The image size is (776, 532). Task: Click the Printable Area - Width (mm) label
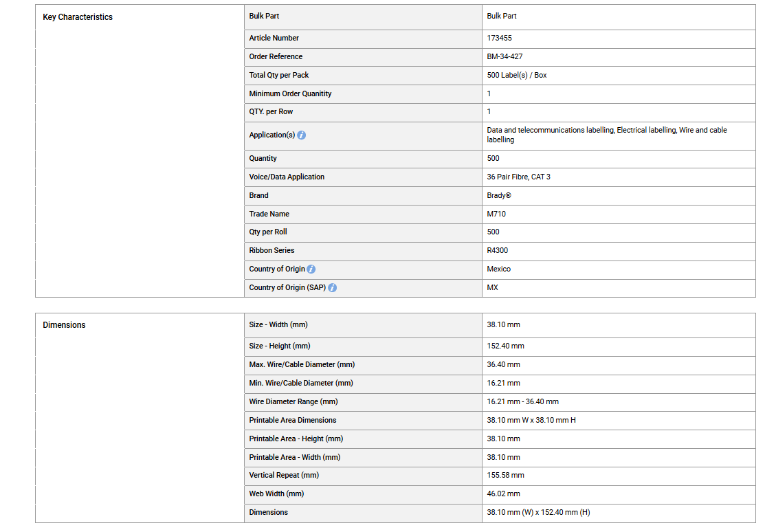pyautogui.click(x=294, y=457)
